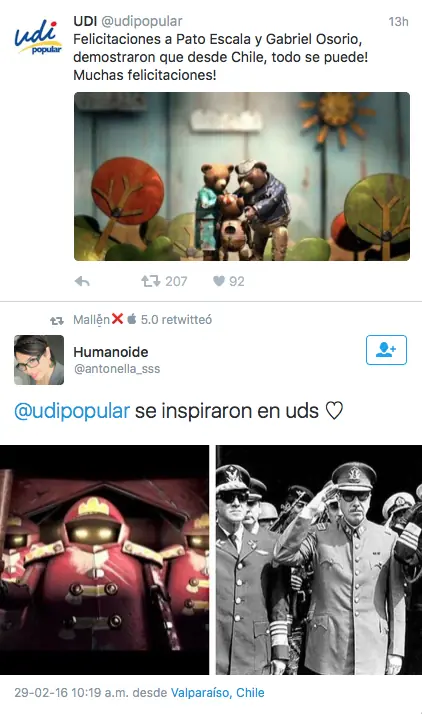
Task: Open the Humanoide display name
Action: [x=111, y=352]
